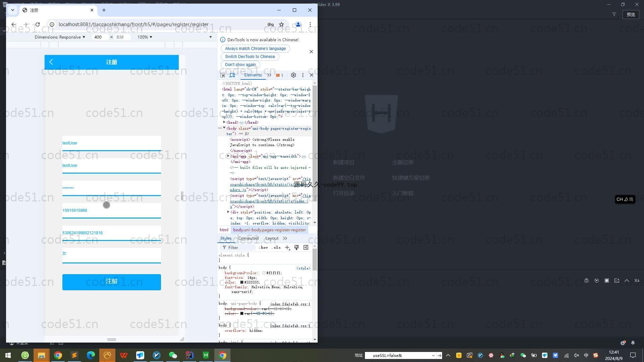Viewport: 644px width, 362px height.
Task: Open HBuilder X from the taskbar
Action: pos(206,355)
